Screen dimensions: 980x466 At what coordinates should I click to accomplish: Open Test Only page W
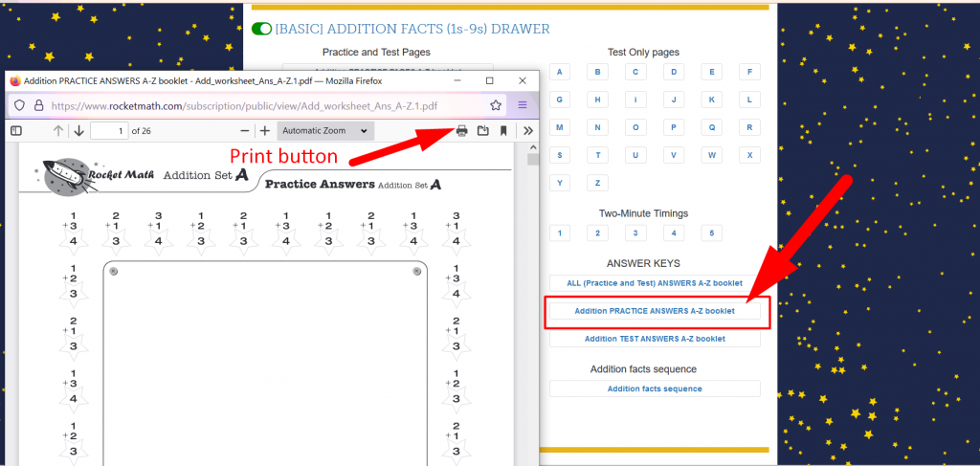[x=712, y=155]
